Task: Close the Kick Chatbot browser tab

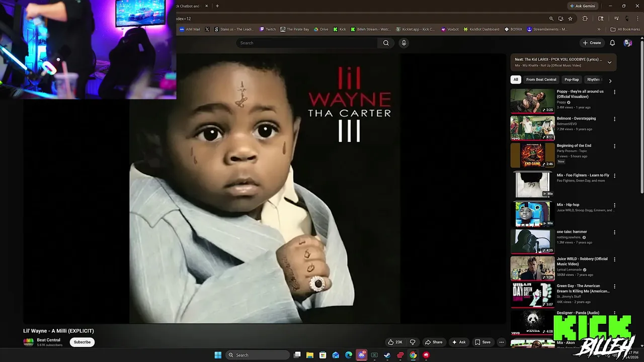Action: (x=207, y=6)
